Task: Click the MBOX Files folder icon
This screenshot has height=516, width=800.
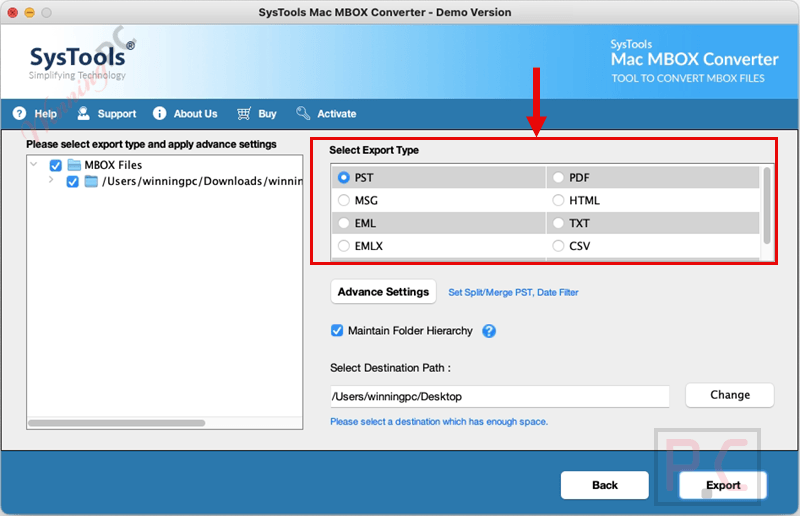Action: click(74, 165)
